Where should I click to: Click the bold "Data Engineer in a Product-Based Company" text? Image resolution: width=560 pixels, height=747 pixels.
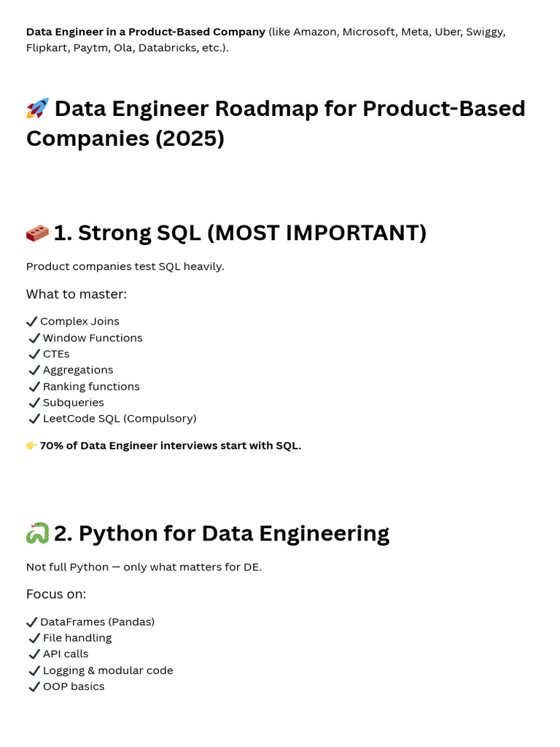tap(146, 32)
